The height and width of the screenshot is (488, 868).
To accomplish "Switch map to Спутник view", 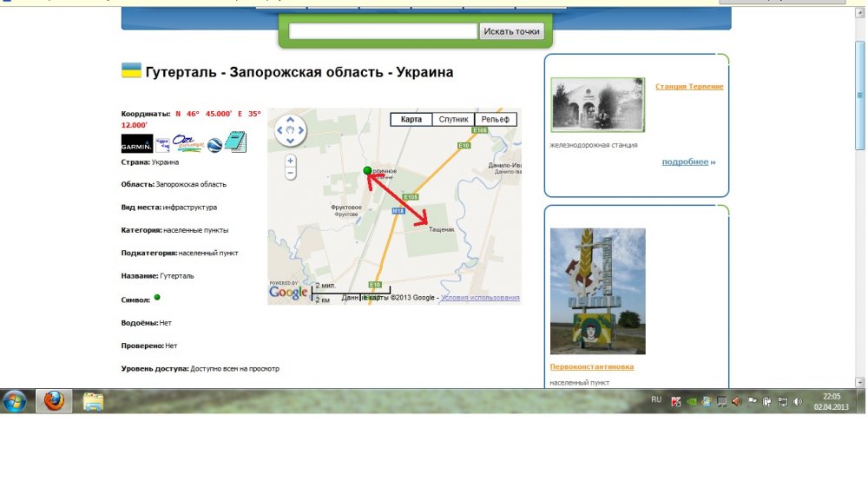I will click(453, 120).
